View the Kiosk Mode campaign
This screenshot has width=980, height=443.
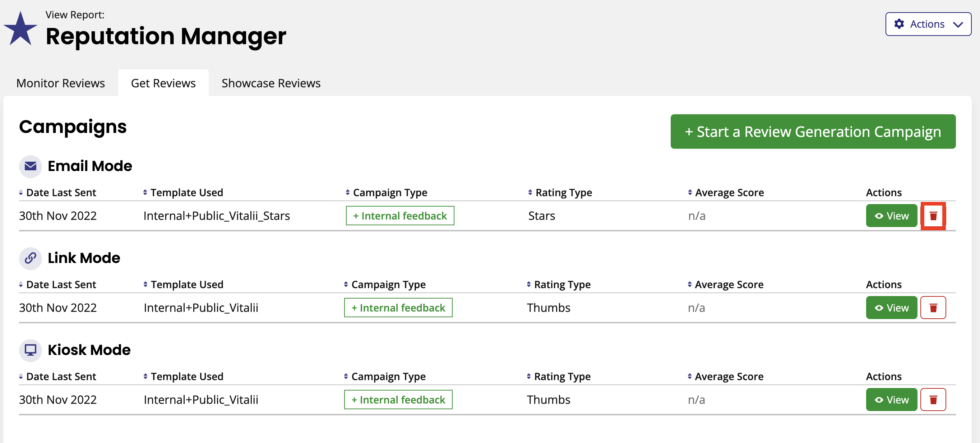click(891, 399)
